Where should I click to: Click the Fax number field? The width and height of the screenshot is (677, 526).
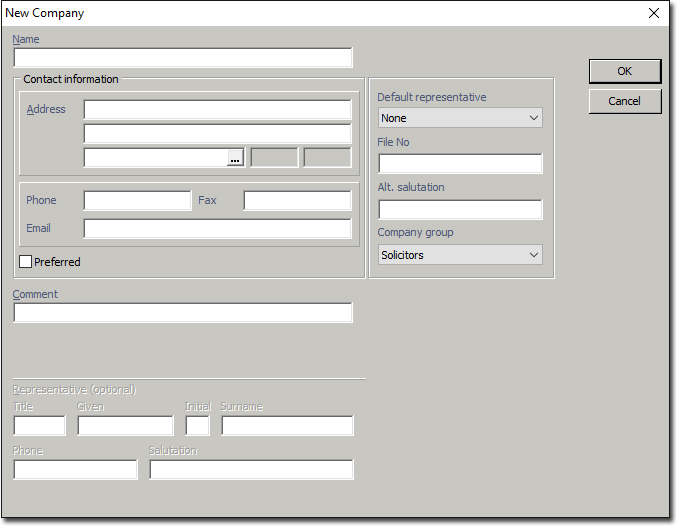point(297,201)
